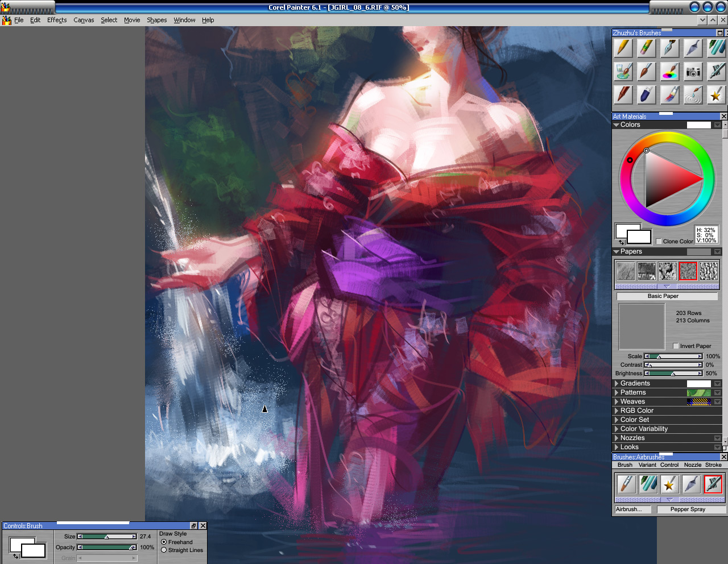Select the yellow Pencil brush in Zhuzhu's Brushes
The image size is (728, 564).
pyautogui.click(x=624, y=48)
